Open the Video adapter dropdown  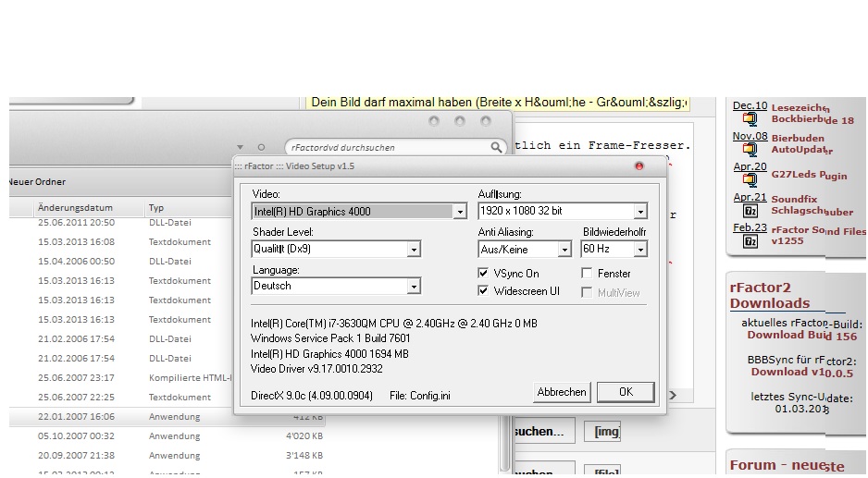point(460,212)
